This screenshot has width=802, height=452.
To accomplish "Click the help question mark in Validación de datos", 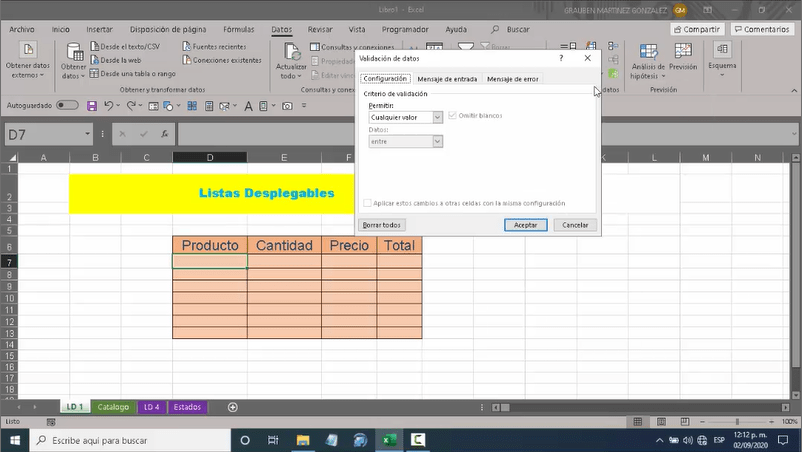I will [561, 58].
